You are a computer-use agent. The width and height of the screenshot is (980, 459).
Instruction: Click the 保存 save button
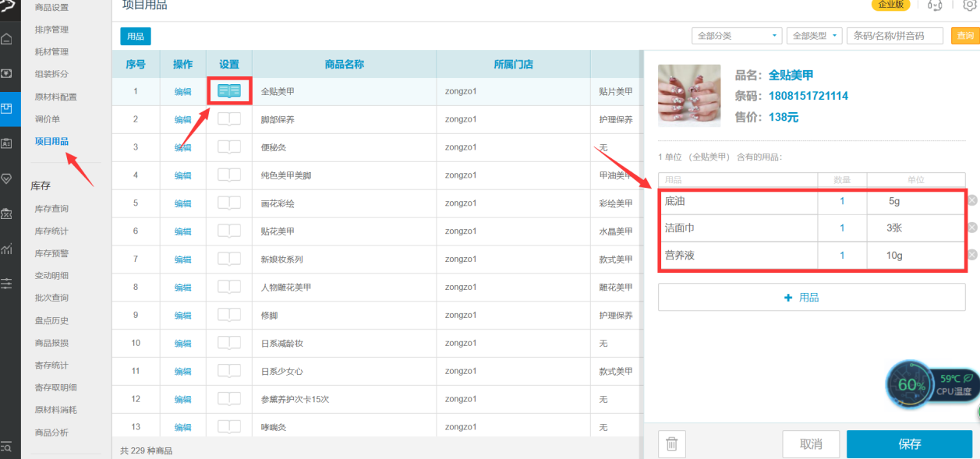[x=909, y=444]
